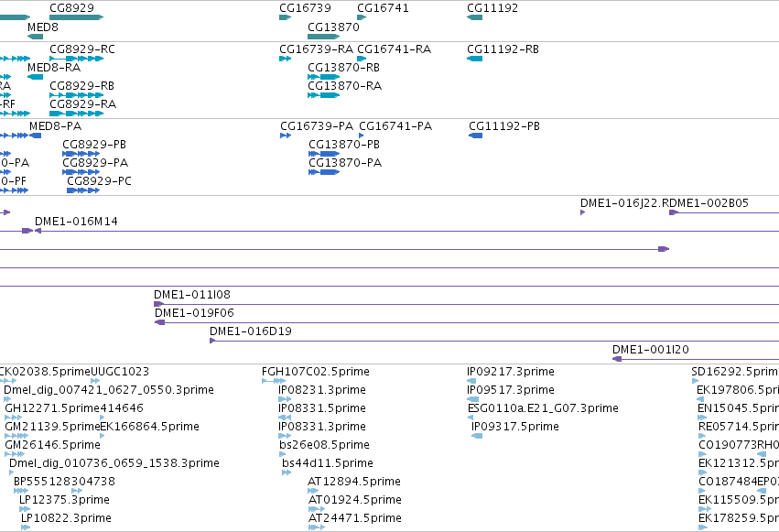Click the AT24471.5prime EST label
This screenshot has height=532, width=779.
(355, 518)
